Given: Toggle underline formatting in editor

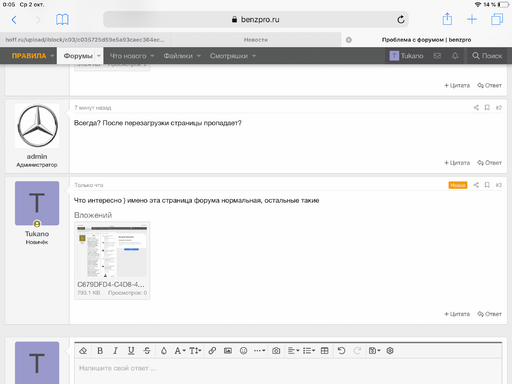Looking at the screenshot, I should [131, 351].
